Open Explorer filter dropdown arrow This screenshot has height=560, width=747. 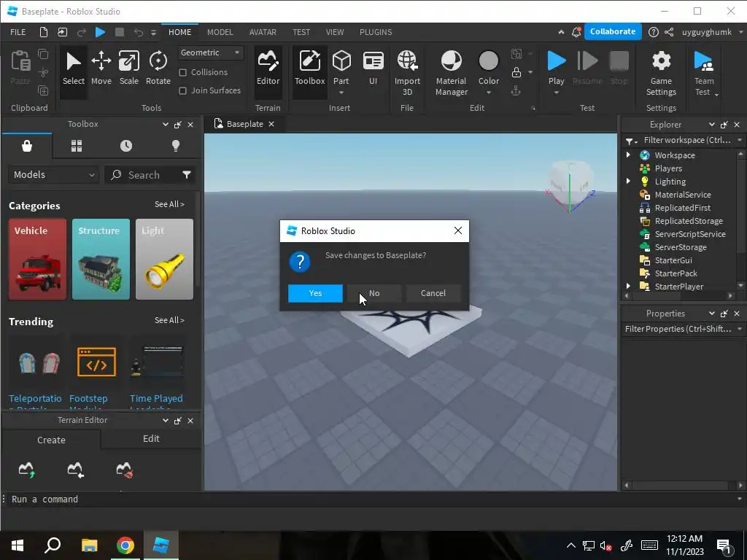click(x=740, y=140)
